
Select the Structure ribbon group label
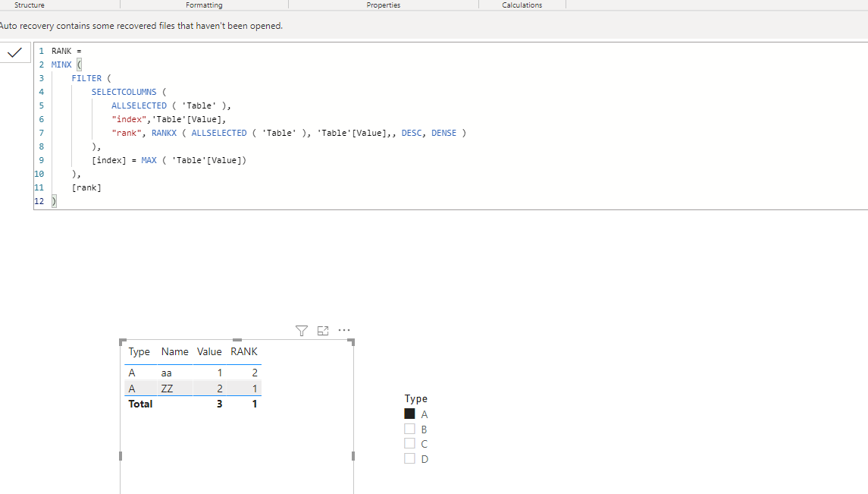[30, 5]
